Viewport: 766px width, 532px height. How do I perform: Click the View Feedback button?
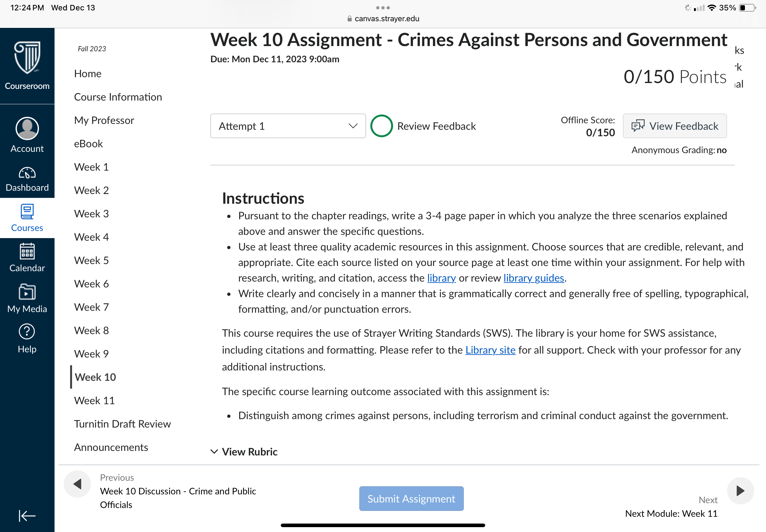674,126
